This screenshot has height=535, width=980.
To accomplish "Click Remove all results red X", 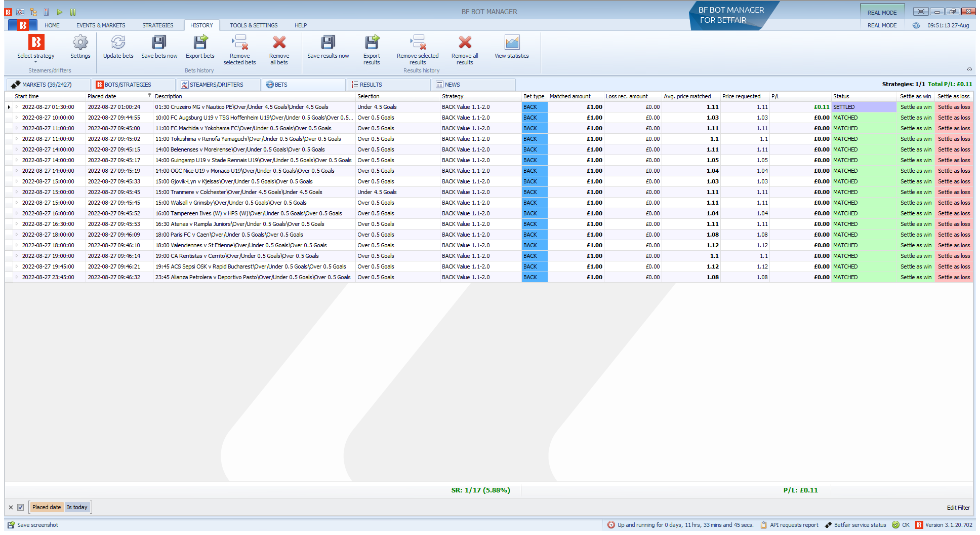I will [465, 43].
